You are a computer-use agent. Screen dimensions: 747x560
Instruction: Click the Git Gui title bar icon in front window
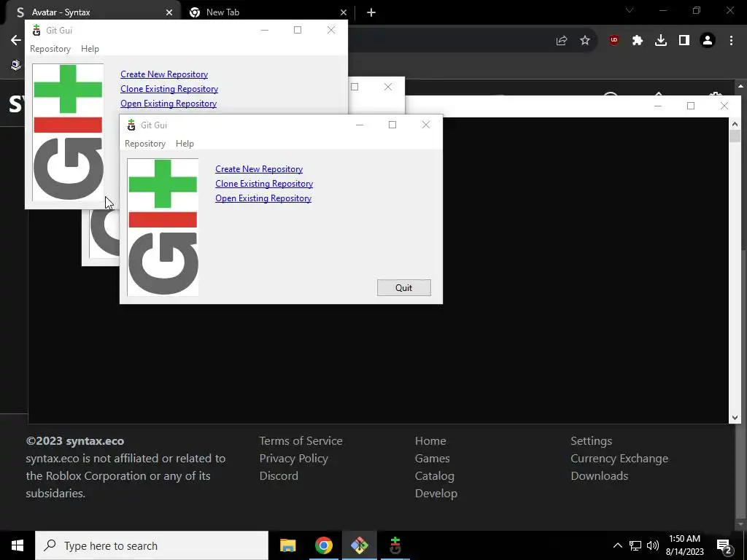click(x=131, y=125)
